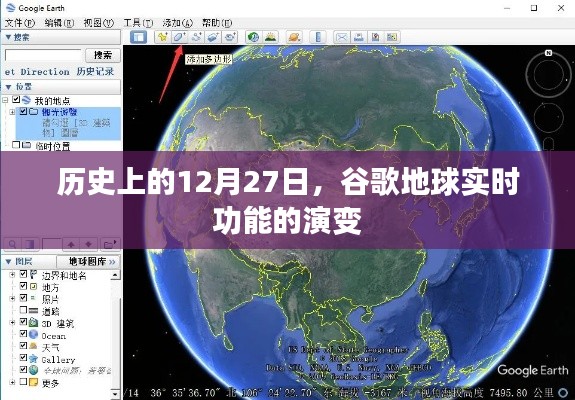Toggle the sidebar panel button
The image size is (575, 400).
138,37
